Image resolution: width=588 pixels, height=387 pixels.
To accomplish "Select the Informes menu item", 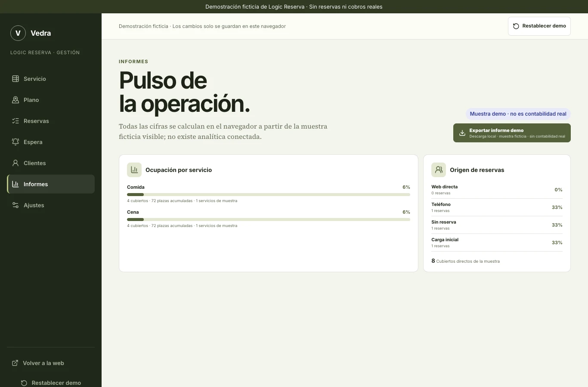I will coord(51,184).
